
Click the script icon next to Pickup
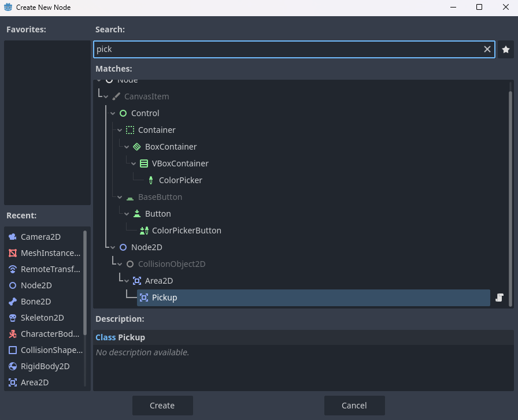click(x=499, y=298)
